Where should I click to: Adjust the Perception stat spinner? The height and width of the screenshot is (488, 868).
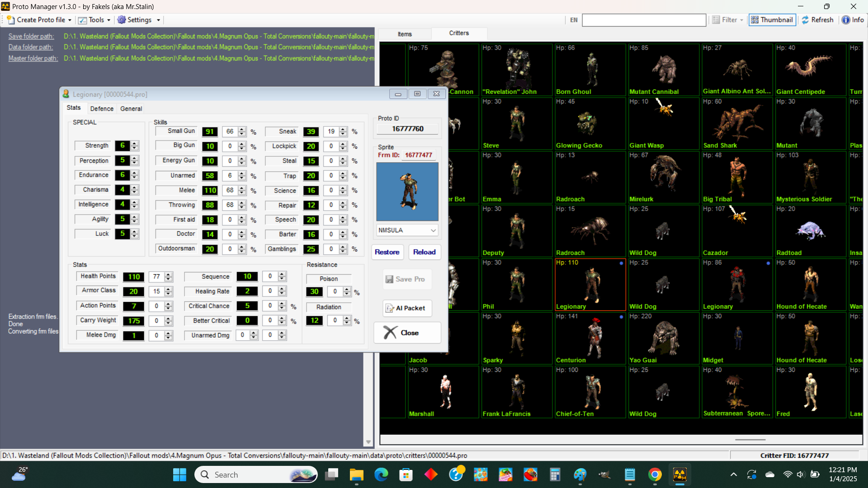[134, 160]
